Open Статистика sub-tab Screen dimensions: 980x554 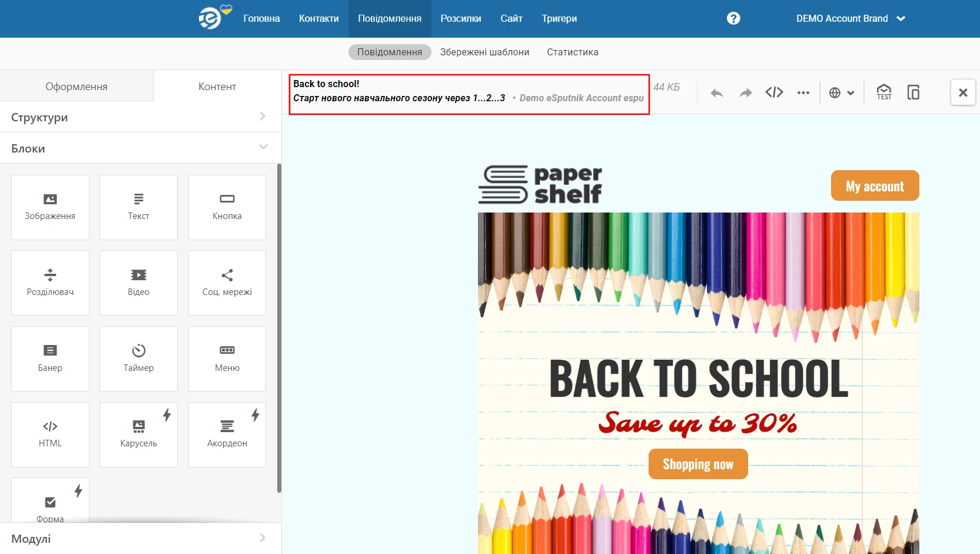tap(573, 52)
